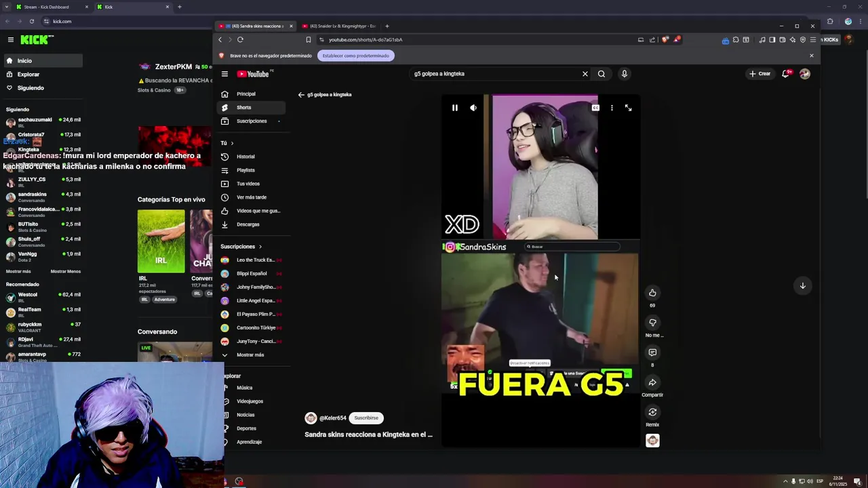Open Descargas in YouTube sidebar
This screenshot has width=868, height=488.
coord(251,224)
